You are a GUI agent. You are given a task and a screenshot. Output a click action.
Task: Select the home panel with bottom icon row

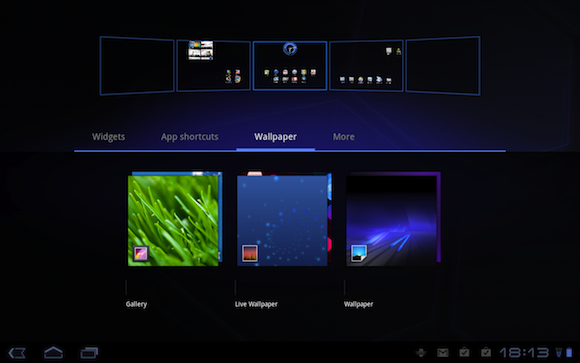point(366,65)
